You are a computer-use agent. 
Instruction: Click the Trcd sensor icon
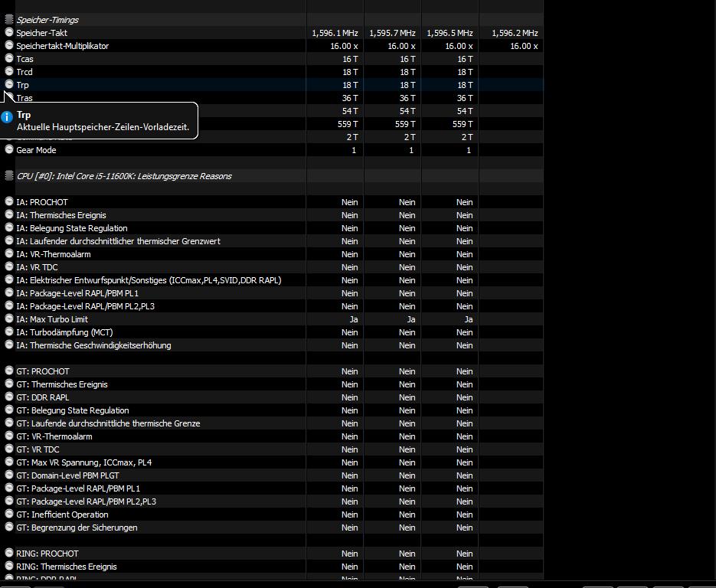point(9,71)
